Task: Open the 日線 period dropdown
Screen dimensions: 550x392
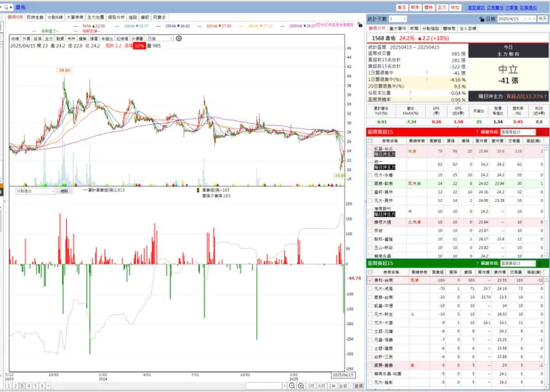Action: click(161, 39)
